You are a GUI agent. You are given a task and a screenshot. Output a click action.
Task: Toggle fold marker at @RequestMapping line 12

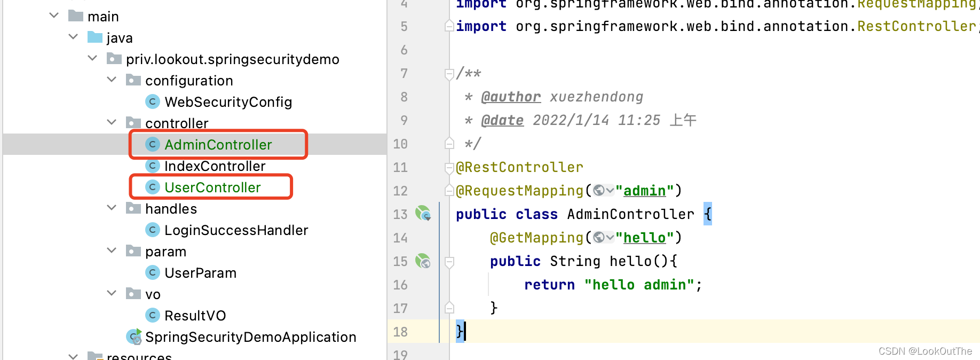pos(449,190)
